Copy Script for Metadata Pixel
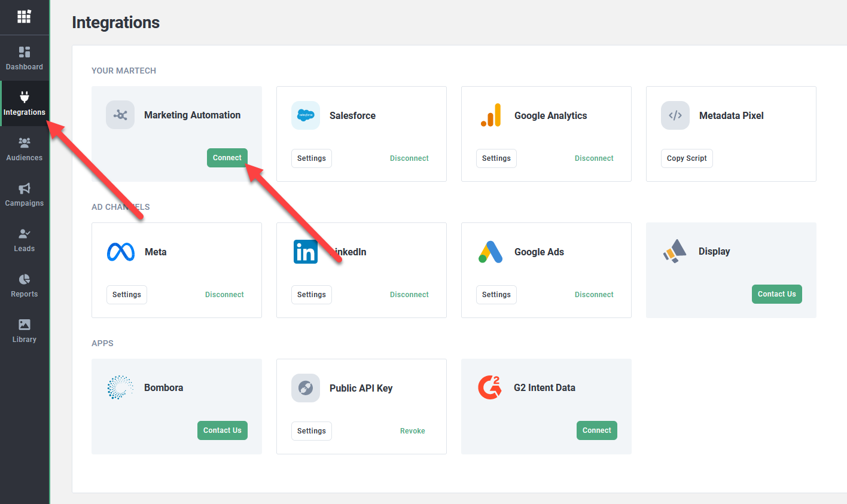The image size is (847, 504). pos(687,158)
